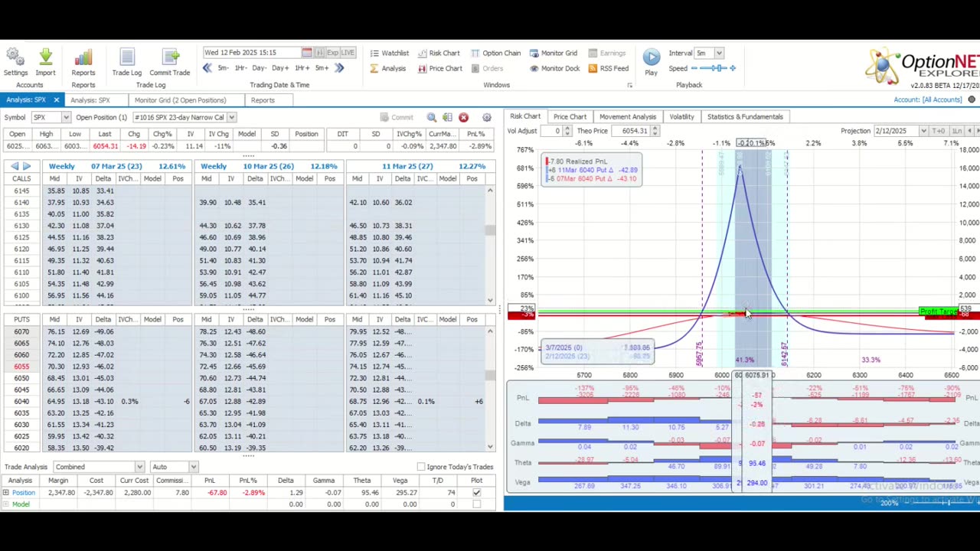Expand the Model row in Trade Analysis
This screenshot has width=980, height=551.
(x=5, y=504)
